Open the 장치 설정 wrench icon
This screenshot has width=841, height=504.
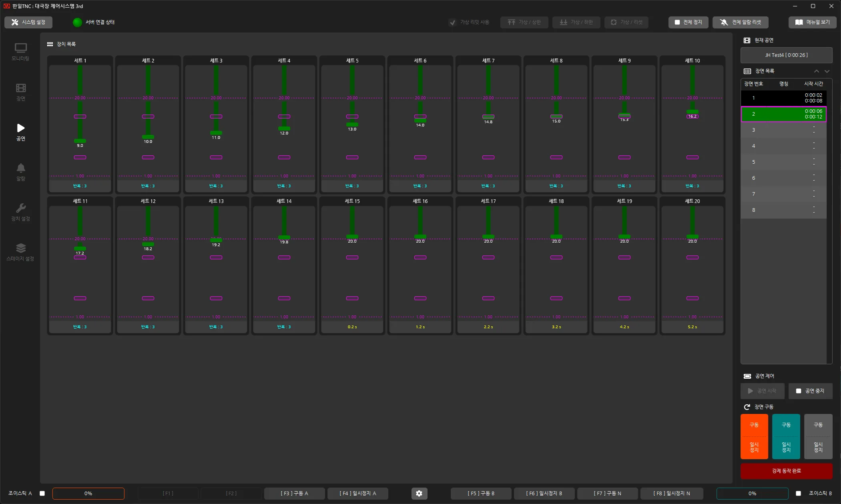click(21, 208)
